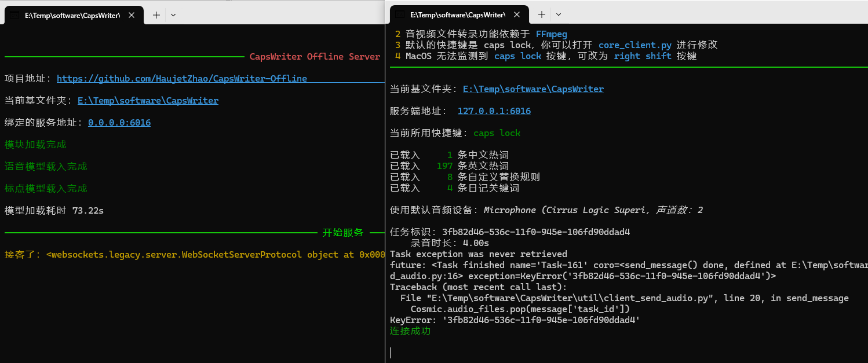The height and width of the screenshot is (363, 868).
Task: Click the '模型加载耗时 73.22s' line
Action: [x=54, y=211]
